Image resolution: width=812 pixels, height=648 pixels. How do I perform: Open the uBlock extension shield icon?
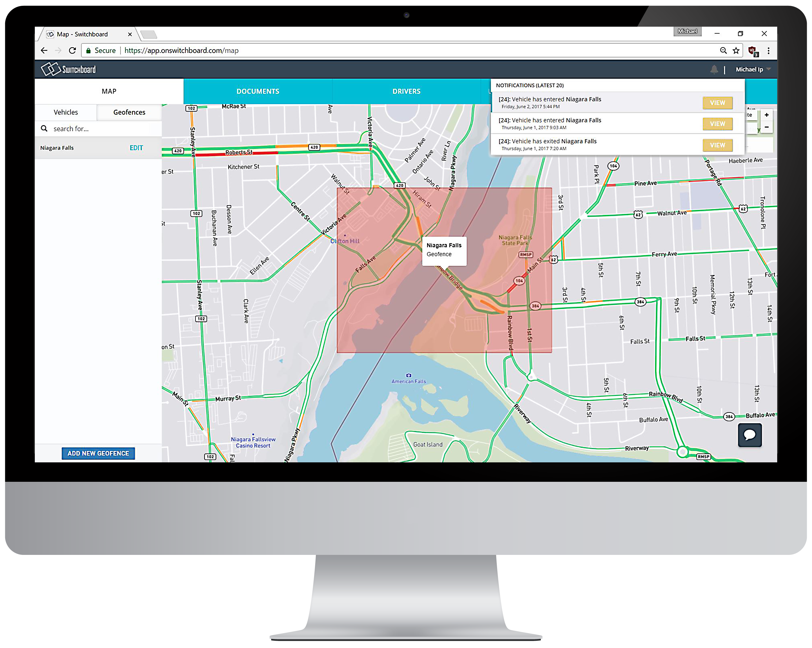point(753,51)
